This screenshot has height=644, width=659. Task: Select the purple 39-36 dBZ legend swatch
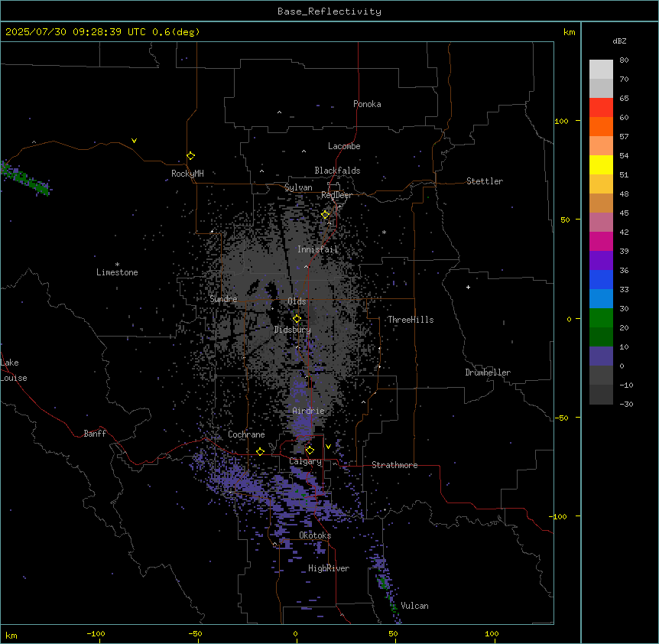(x=601, y=261)
